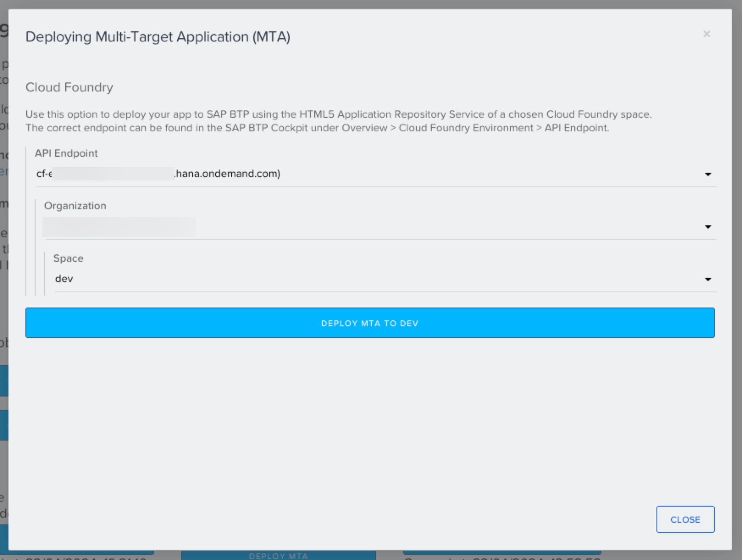Viewport: 742px width, 560px height.
Task: Click the 'API Endpoint' field label
Action: pos(66,153)
